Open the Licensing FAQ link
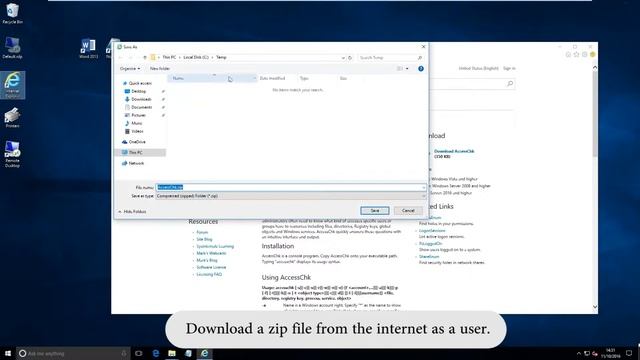 coord(209,274)
